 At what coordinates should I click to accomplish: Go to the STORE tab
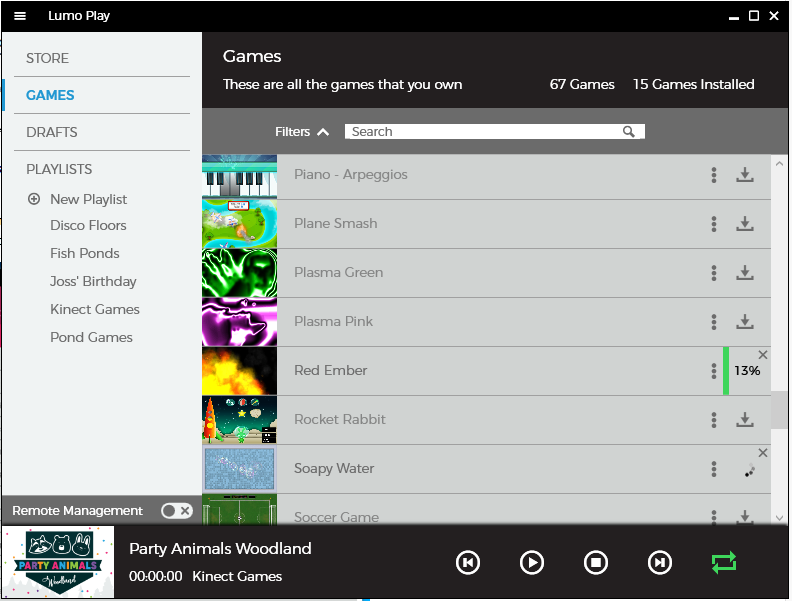(x=47, y=58)
